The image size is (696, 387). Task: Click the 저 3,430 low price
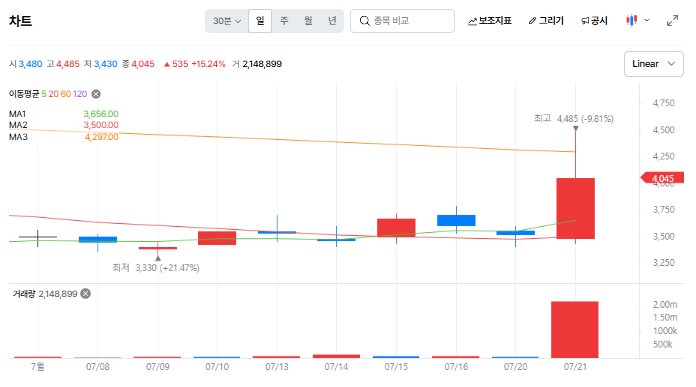tap(101, 64)
